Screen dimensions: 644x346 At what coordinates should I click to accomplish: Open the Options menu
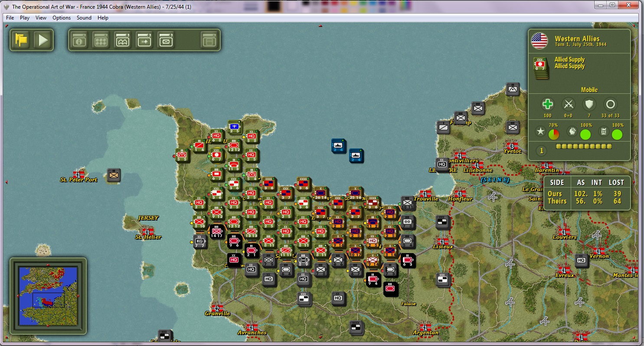point(62,18)
